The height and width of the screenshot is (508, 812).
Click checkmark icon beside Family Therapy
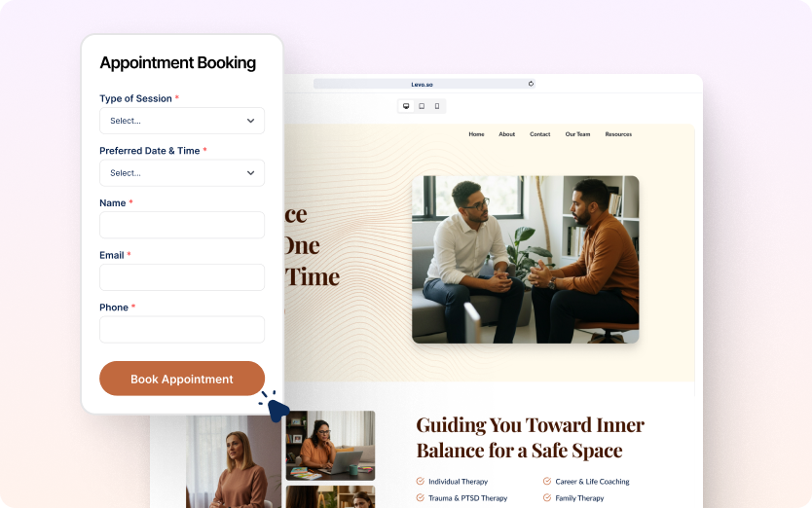547,498
